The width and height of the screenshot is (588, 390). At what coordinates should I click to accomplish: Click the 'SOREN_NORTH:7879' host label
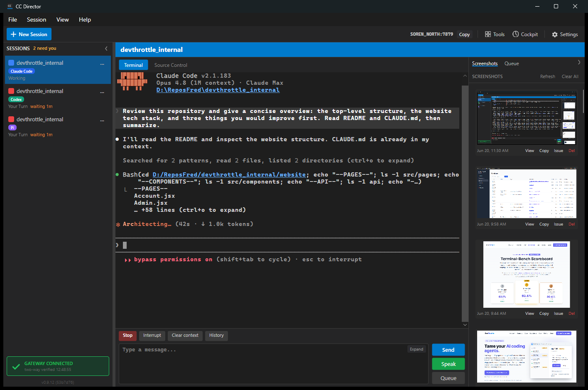pos(431,34)
